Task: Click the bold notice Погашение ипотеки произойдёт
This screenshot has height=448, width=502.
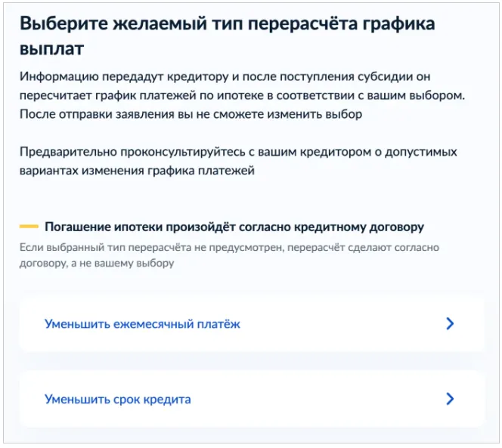Action: pyautogui.click(x=234, y=227)
